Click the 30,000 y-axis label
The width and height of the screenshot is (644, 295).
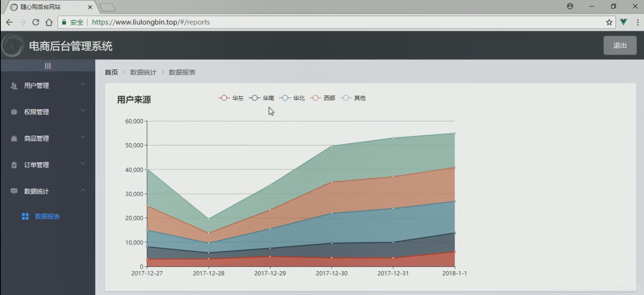[134, 194]
